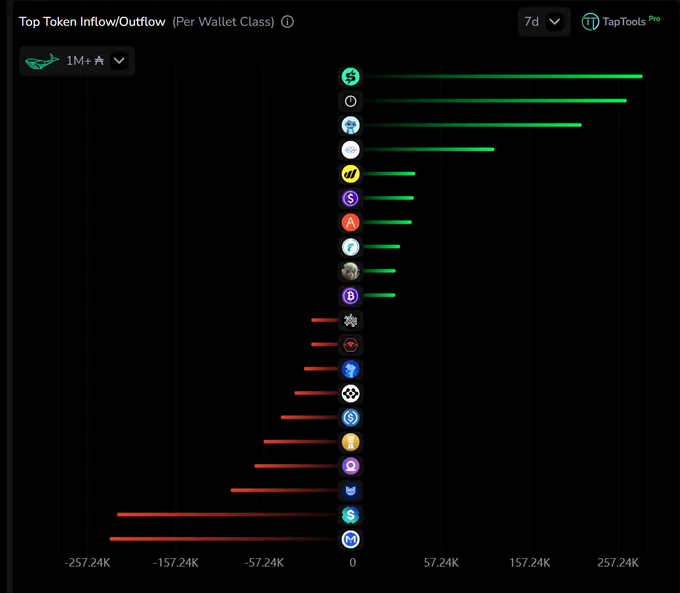Click the 57.24K axis label
This screenshot has height=593, width=680.
pyautogui.click(x=441, y=563)
